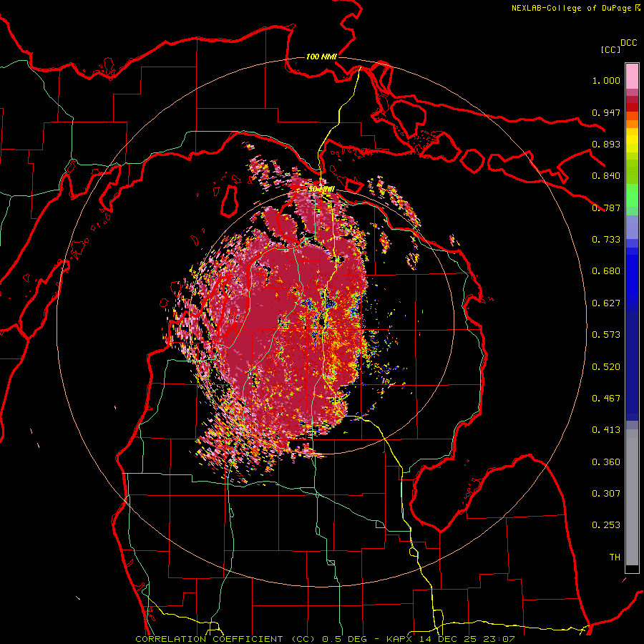Click the 23:07 timestamp in the caption
The image size is (644, 644).
click(x=499, y=639)
